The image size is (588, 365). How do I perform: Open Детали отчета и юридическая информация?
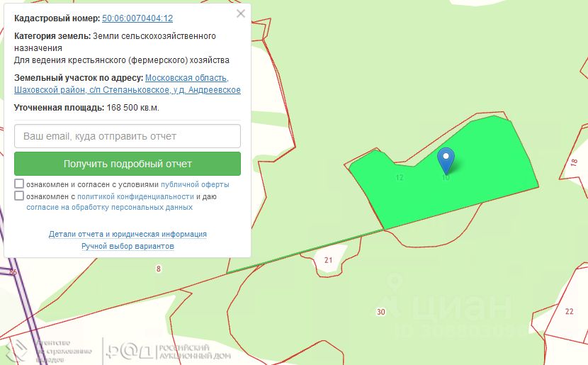128,234
